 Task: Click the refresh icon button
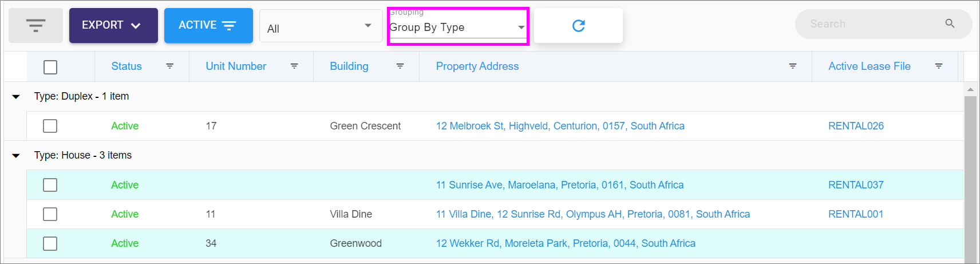[x=578, y=25]
